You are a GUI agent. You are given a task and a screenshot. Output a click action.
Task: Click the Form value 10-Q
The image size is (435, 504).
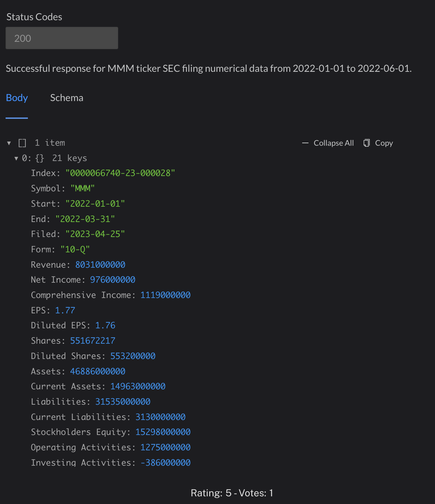pyautogui.click(x=75, y=249)
